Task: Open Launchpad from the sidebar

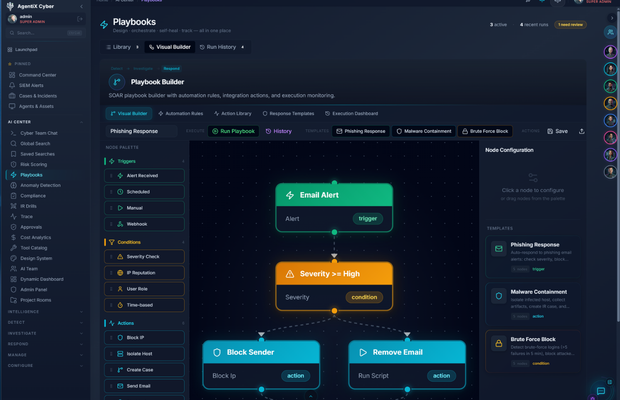Action: (x=26, y=50)
